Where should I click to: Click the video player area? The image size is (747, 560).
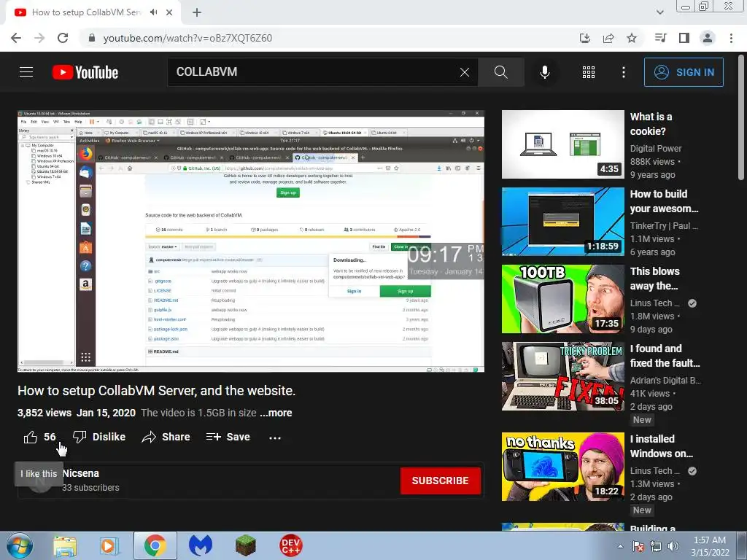[251, 241]
